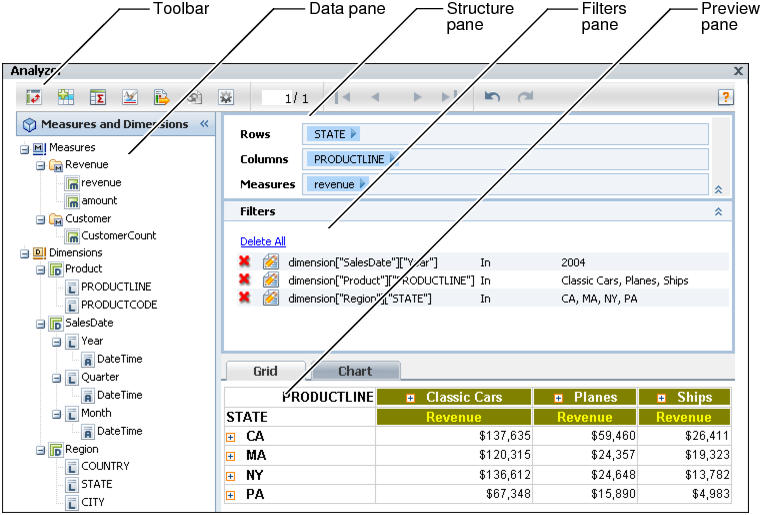Open STATE chip arrow in Rows

click(x=353, y=134)
